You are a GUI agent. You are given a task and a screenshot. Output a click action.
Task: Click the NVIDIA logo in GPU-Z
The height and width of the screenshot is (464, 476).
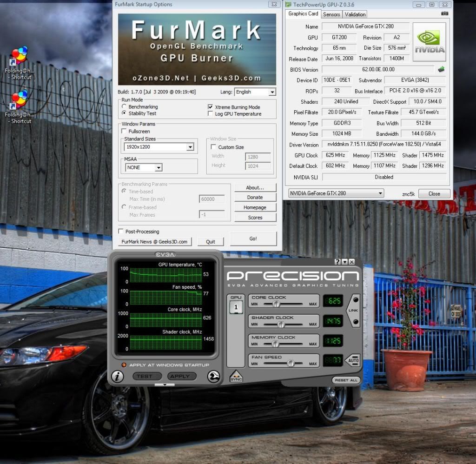tap(429, 42)
